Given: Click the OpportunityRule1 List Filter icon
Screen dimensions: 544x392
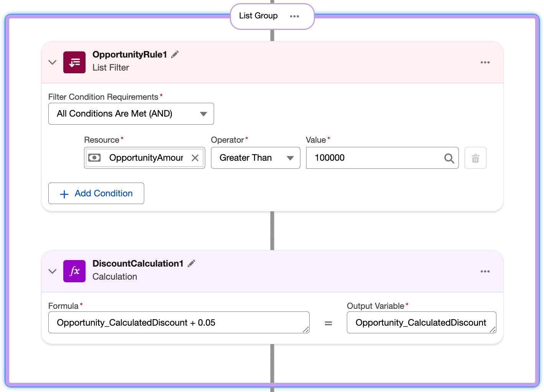Looking at the screenshot, I should [x=74, y=62].
